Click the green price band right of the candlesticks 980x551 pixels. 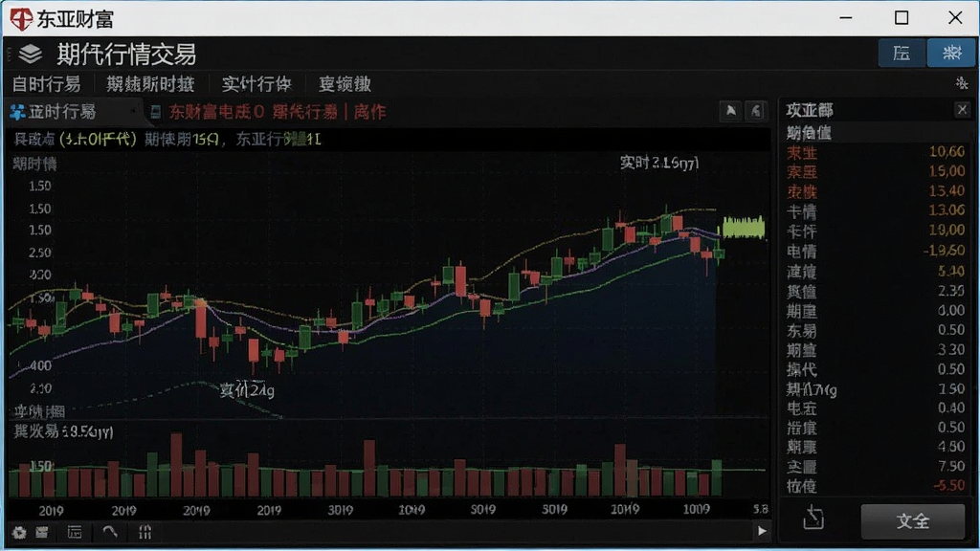[x=744, y=227]
